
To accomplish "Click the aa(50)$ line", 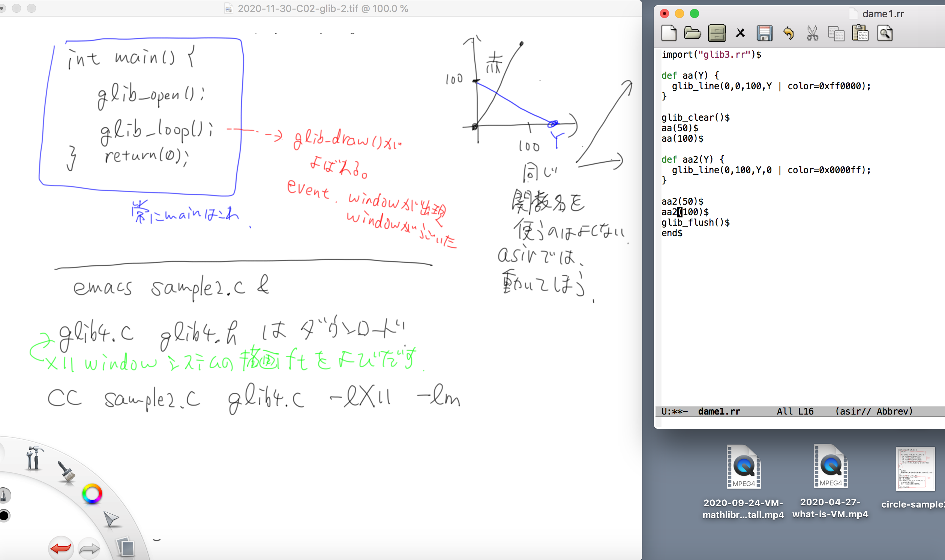I will pyautogui.click(x=679, y=128).
